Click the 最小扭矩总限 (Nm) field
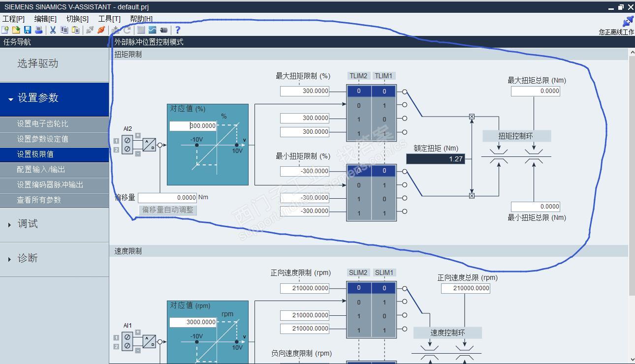 coord(536,207)
